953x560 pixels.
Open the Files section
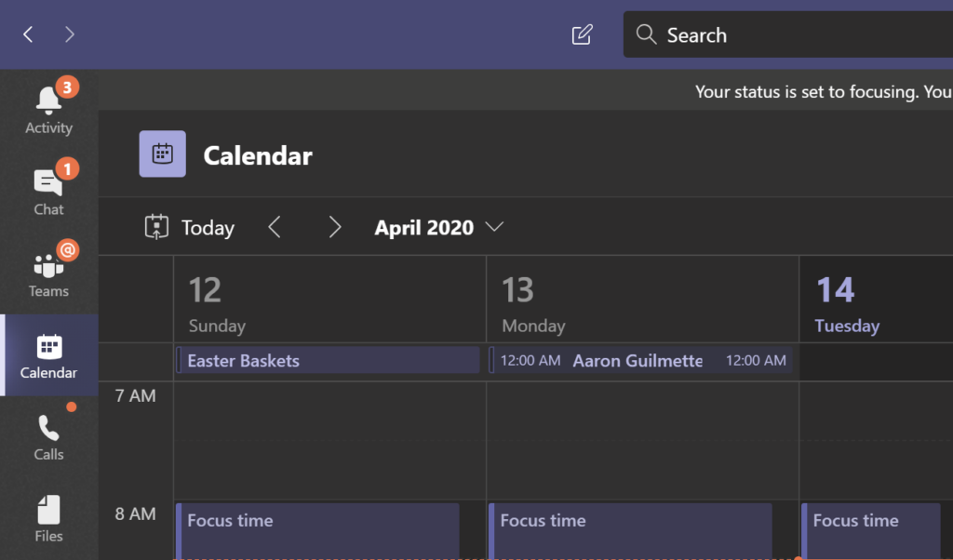(47, 514)
